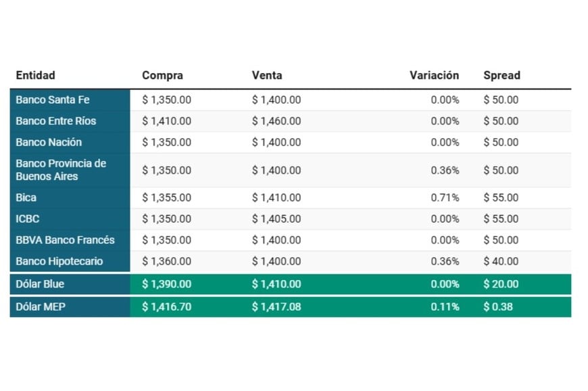Image resolution: width=588 pixels, height=391 pixels.
Task: Click the Variación column header
Action: click(434, 76)
